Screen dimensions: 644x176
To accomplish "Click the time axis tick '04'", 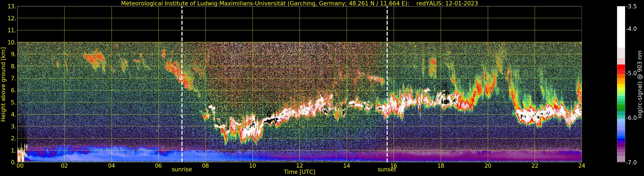I will click(x=111, y=166).
